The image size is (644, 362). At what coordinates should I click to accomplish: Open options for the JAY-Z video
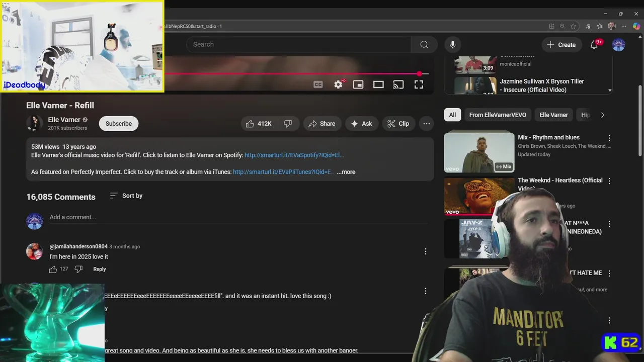609,224
